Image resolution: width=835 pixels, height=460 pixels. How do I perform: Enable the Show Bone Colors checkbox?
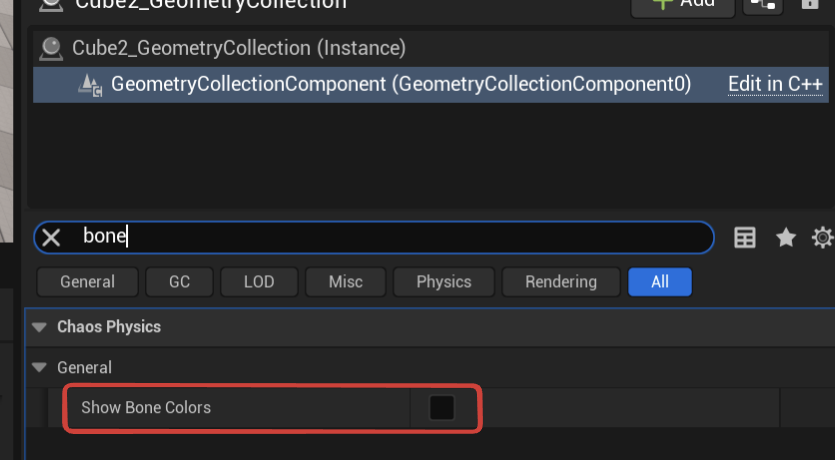coord(441,408)
